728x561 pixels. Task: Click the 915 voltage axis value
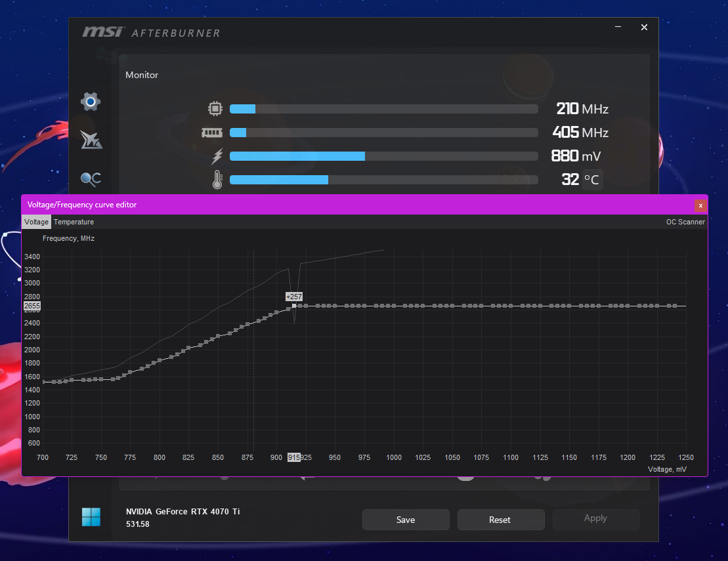click(293, 457)
